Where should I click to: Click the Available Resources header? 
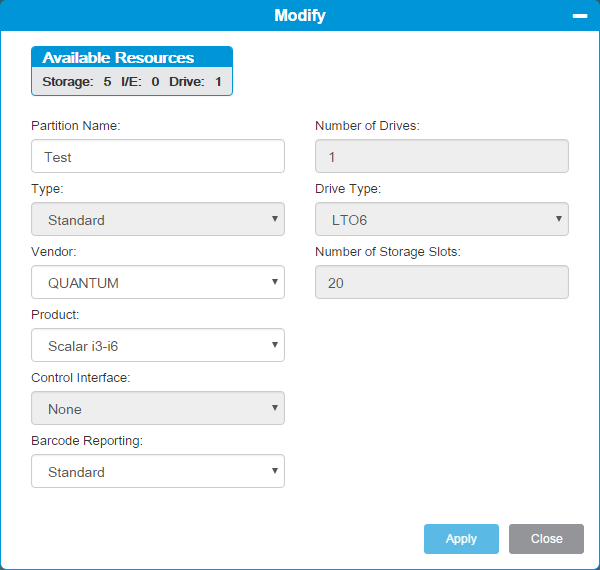click(x=132, y=57)
